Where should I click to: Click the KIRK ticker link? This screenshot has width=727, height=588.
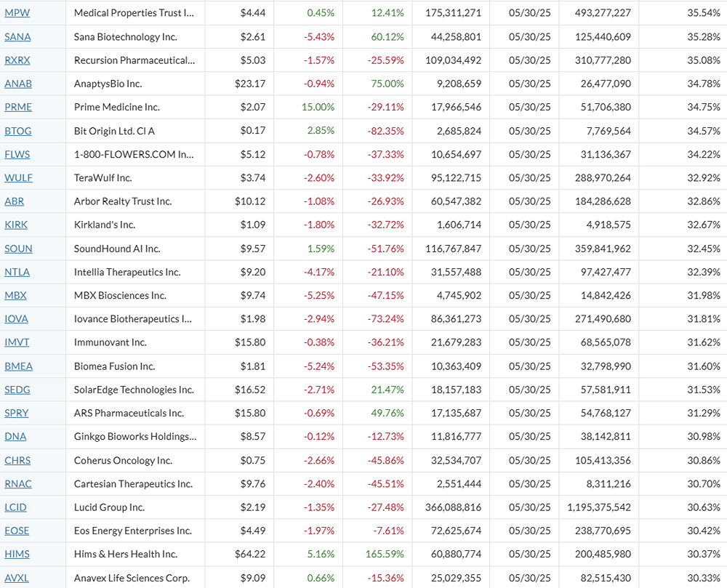pyautogui.click(x=16, y=225)
